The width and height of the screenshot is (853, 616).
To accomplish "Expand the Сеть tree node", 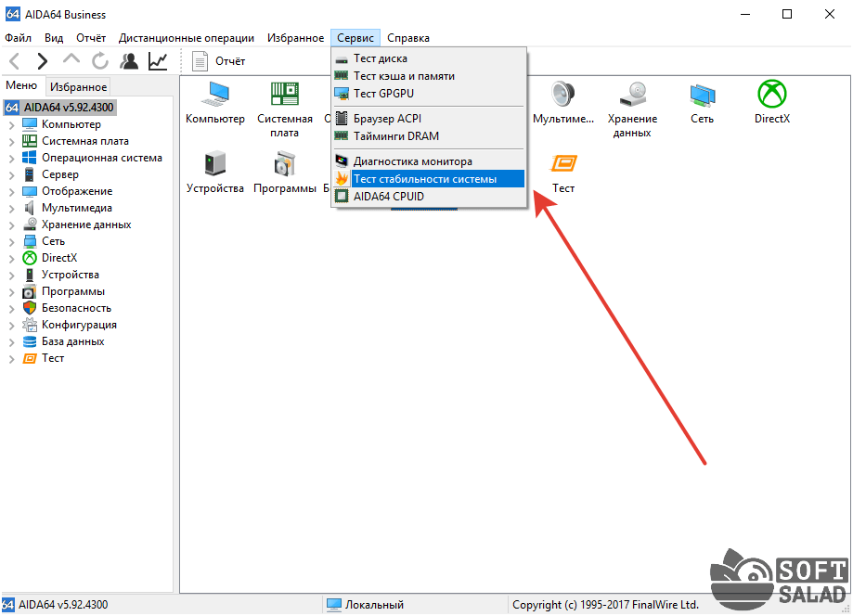I will tap(11, 242).
